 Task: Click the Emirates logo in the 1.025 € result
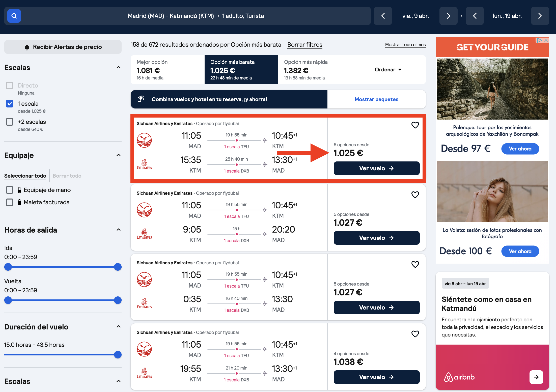pyautogui.click(x=144, y=164)
